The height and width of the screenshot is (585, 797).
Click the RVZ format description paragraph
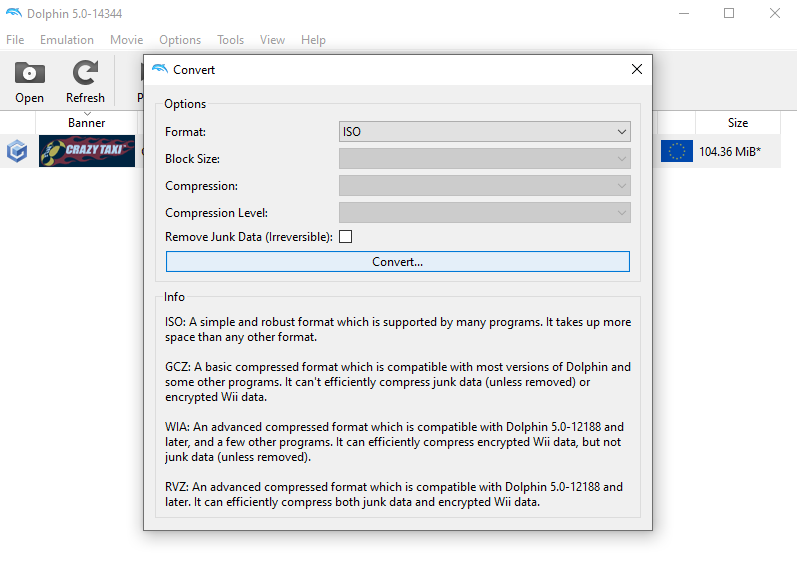[394, 494]
